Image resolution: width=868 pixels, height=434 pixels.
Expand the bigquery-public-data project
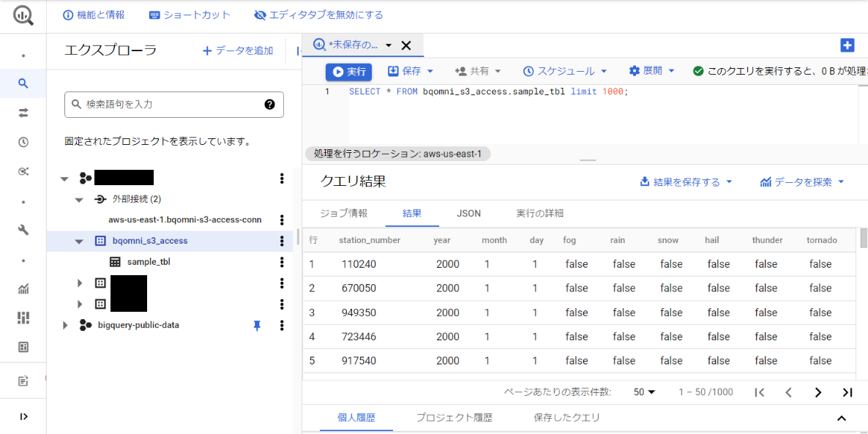(65, 326)
